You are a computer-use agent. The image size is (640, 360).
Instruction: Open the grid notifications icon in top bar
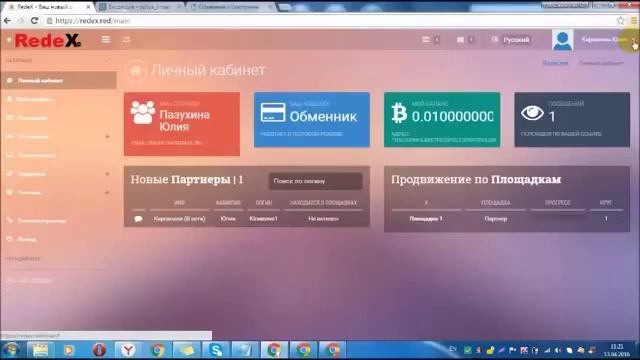tap(460, 40)
